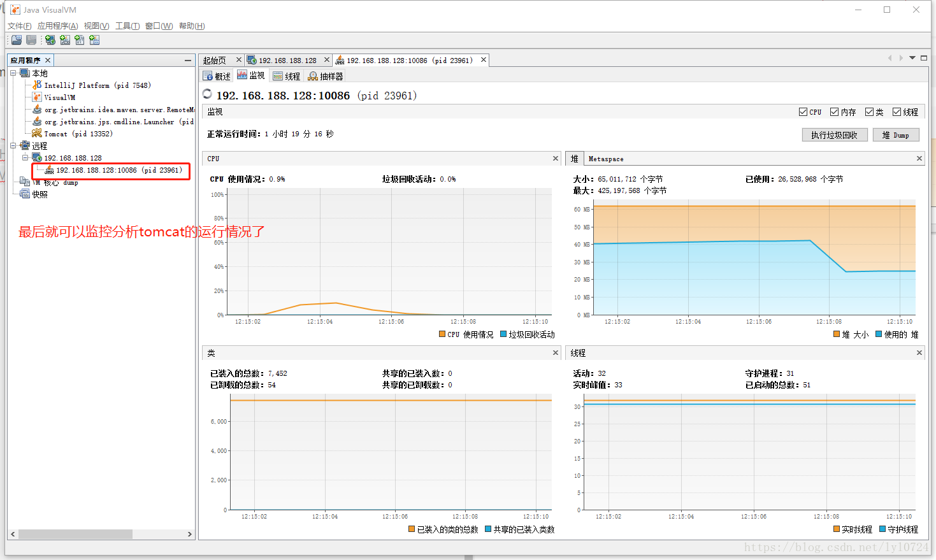Click the 192.168.188.128 host icon in tree
Screen dimensions: 936x560
pyautogui.click(x=37, y=157)
